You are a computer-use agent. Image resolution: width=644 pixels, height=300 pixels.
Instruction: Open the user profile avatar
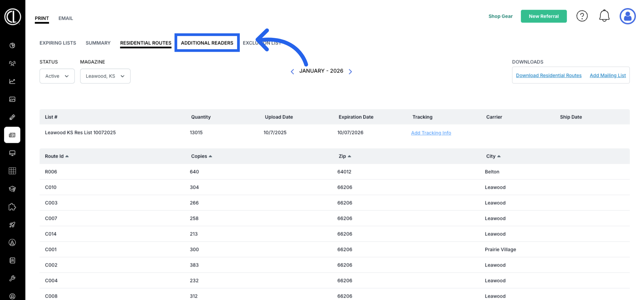pyautogui.click(x=627, y=16)
